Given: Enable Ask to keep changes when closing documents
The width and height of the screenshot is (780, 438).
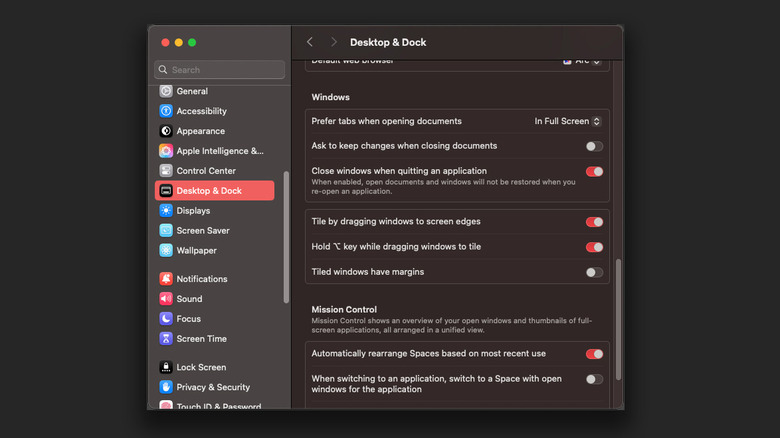Looking at the screenshot, I should tap(594, 146).
